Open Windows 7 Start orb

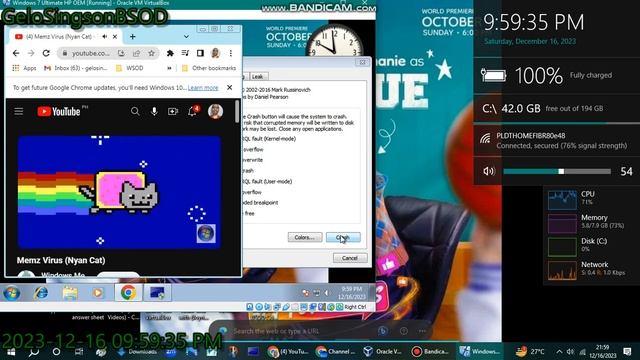[11, 293]
